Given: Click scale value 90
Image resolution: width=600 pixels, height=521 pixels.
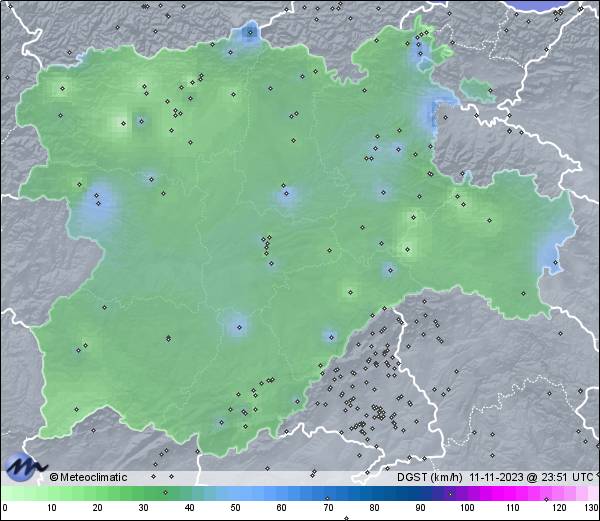Looking at the screenshot, I should pos(420,508).
